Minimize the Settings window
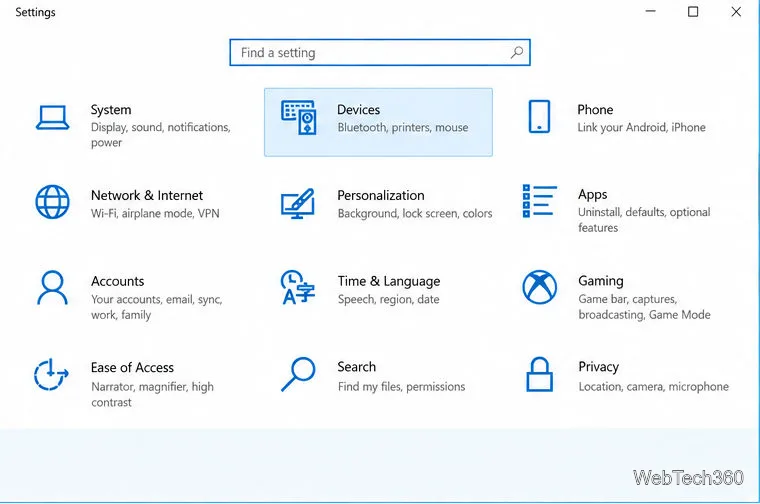Image resolution: width=760 pixels, height=504 pixels. (x=650, y=12)
